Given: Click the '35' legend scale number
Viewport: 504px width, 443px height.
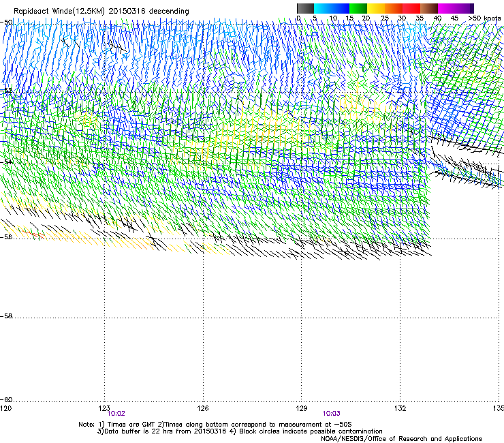Looking at the screenshot, I should click(x=420, y=18).
